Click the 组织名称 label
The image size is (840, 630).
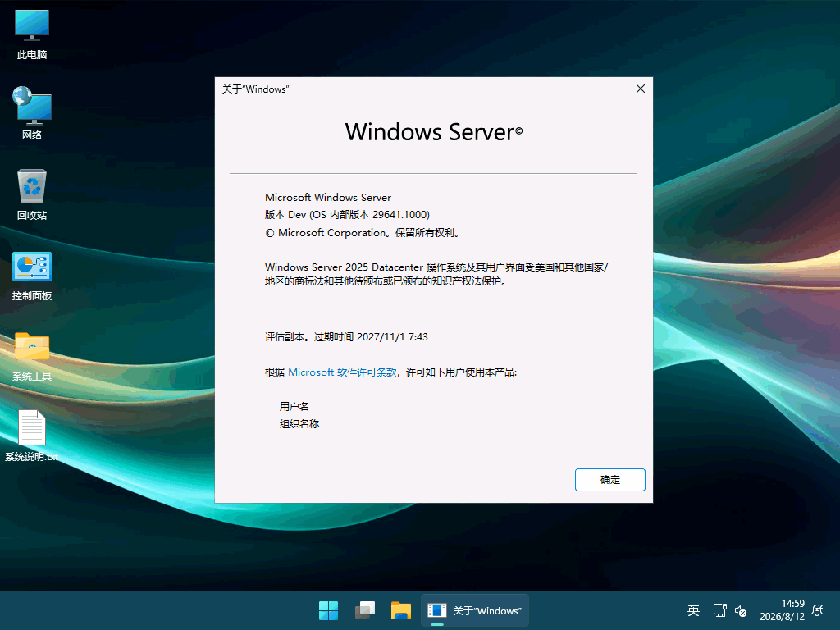[299, 424]
